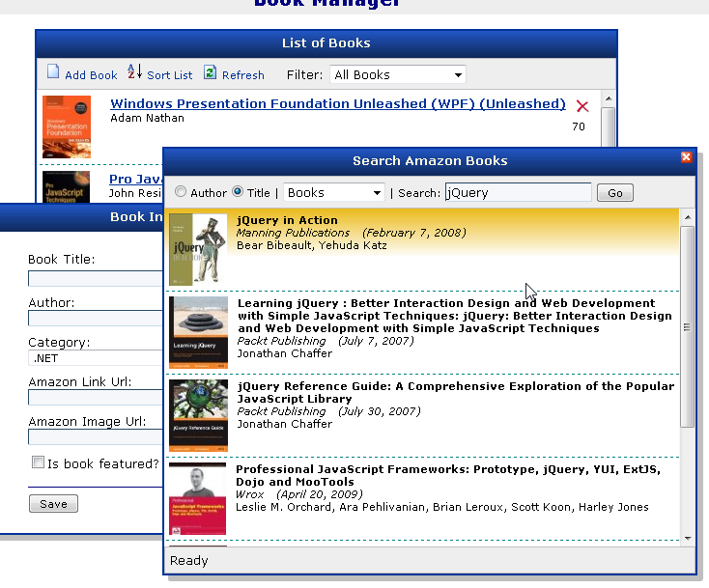Toggle the Is book featured checkbox
The height and width of the screenshot is (588, 709).
point(38,462)
